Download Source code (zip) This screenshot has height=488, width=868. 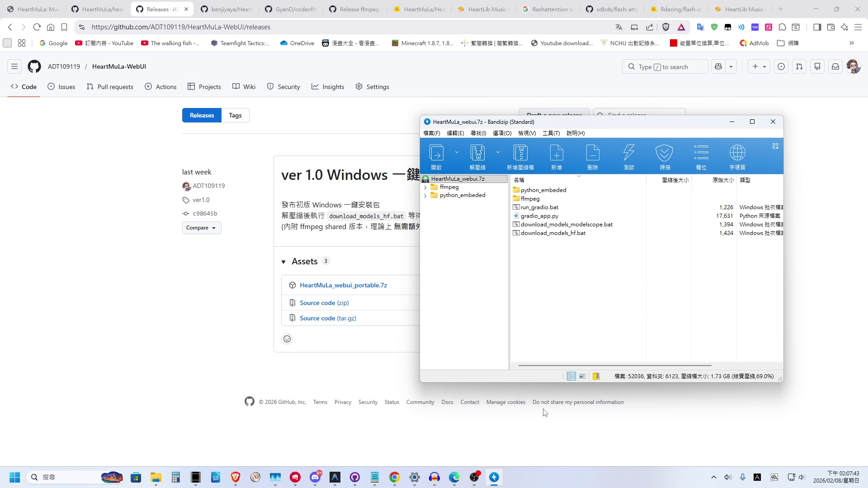pyautogui.click(x=324, y=303)
